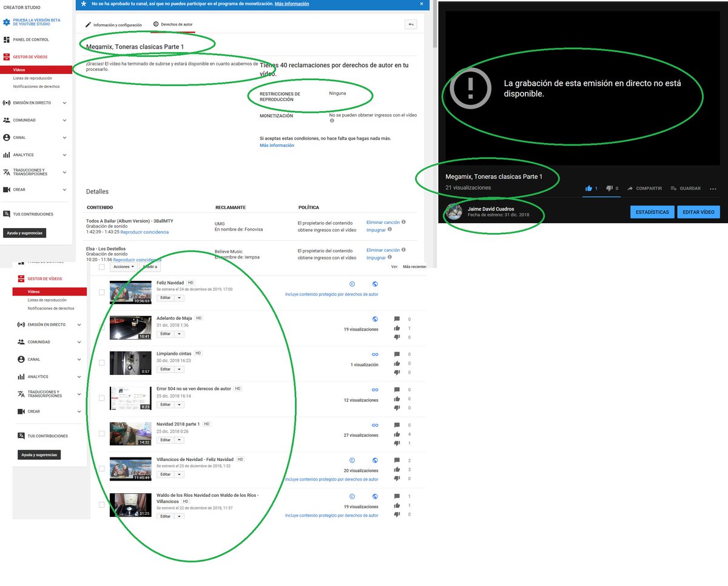Screen dimensions: 728x586
Task: Open Listas de reproducción in claims panel sidebar
Action: pos(32,78)
